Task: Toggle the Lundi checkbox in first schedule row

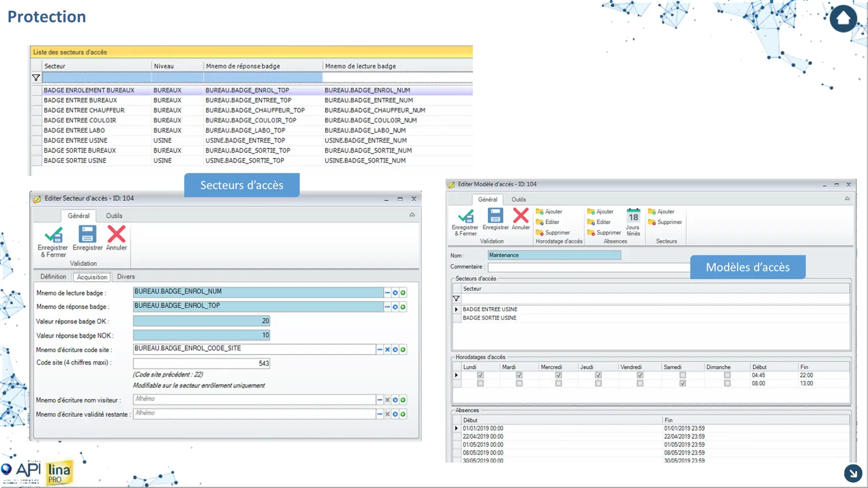Action: coord(480,375)
